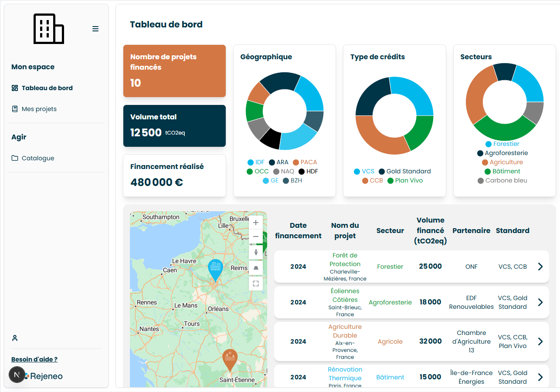Screen dimensions: 560x392
Task: Expand the Éoliennes Côtières row chevron
Action: 540,302
